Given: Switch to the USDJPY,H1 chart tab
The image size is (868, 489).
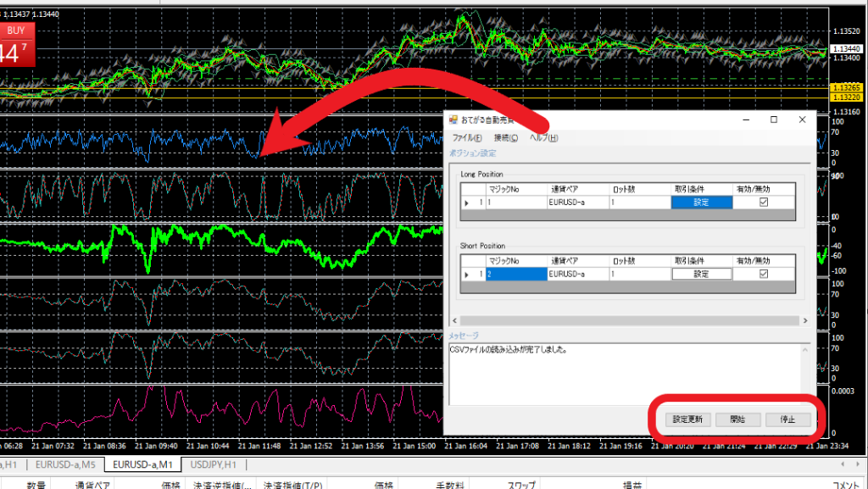Looking at the screenshot, I should tap(213, 464).
